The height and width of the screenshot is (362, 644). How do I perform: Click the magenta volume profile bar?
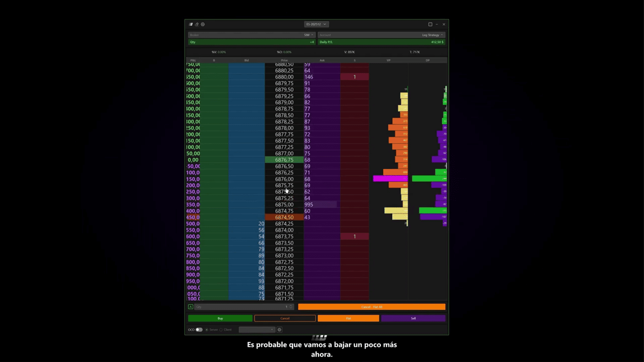pos(390,179)
